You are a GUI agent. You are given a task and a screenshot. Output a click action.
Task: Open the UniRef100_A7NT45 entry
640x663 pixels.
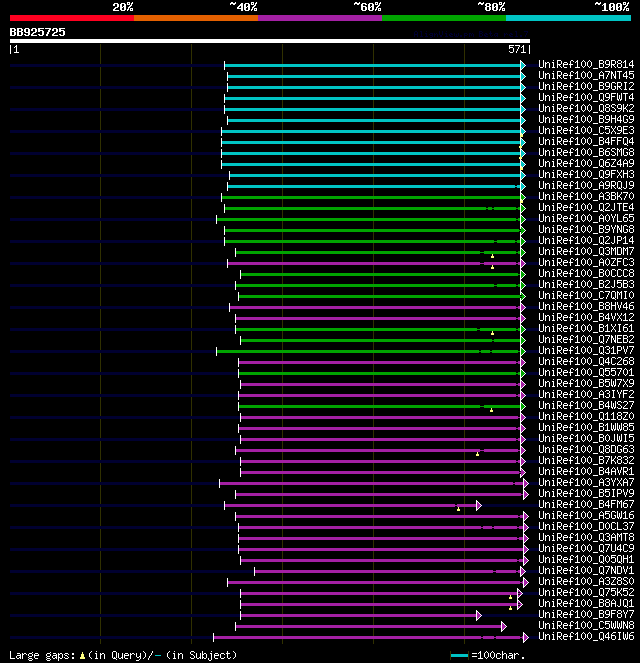point(586,76)
